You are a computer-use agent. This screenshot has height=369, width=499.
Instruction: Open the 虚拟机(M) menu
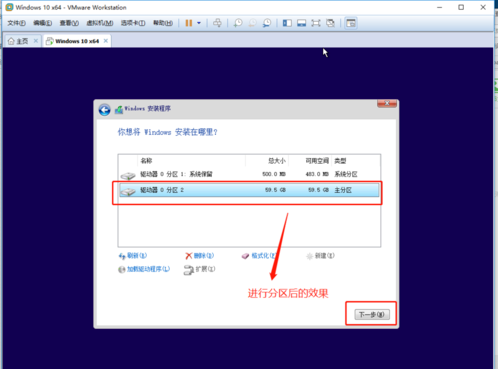(100, 23)
